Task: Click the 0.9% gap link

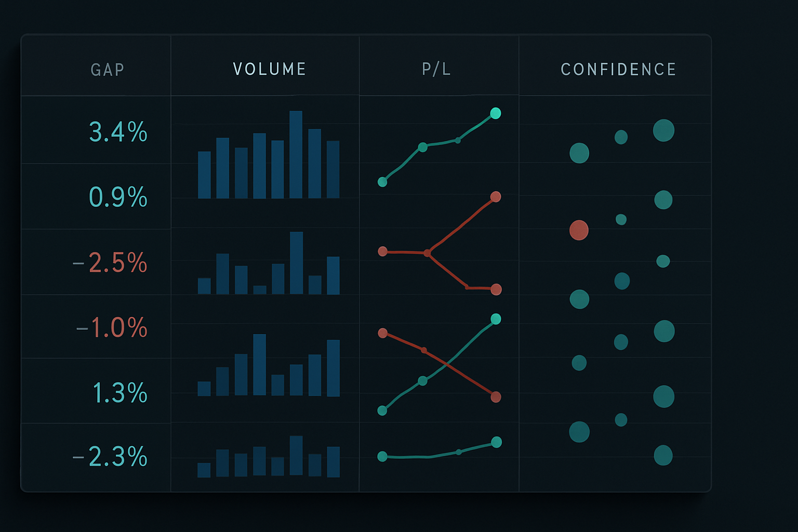Action: coord(118,198)
